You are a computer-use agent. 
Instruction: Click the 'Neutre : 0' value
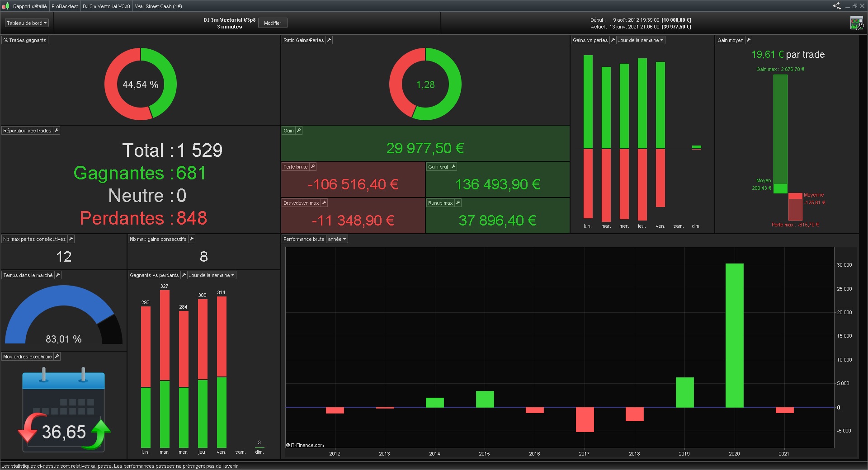(147, 196)
